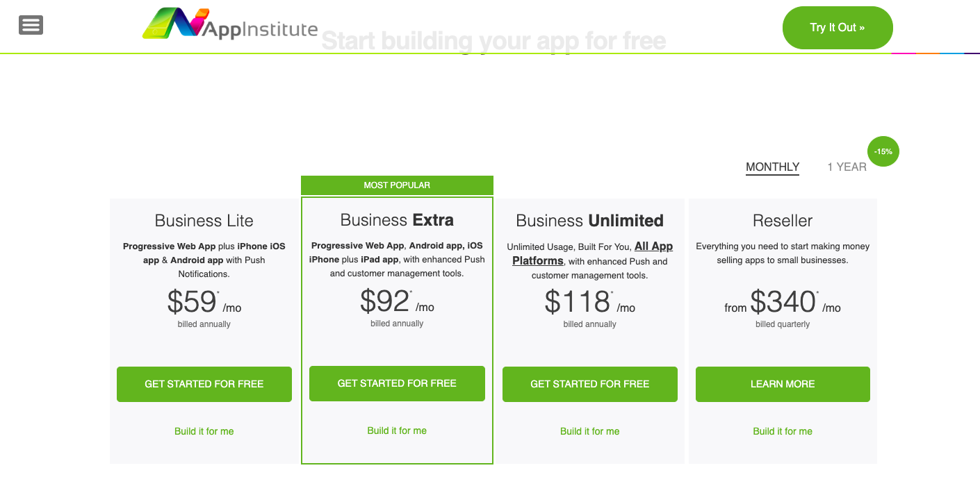
Task: Open Build it for me under Business Lite
Action: pyautogui.click(x=204, y=431)
